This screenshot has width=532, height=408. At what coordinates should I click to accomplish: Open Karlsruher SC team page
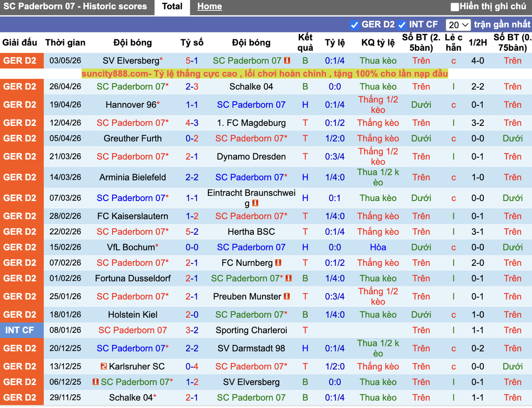coord(137,366)
